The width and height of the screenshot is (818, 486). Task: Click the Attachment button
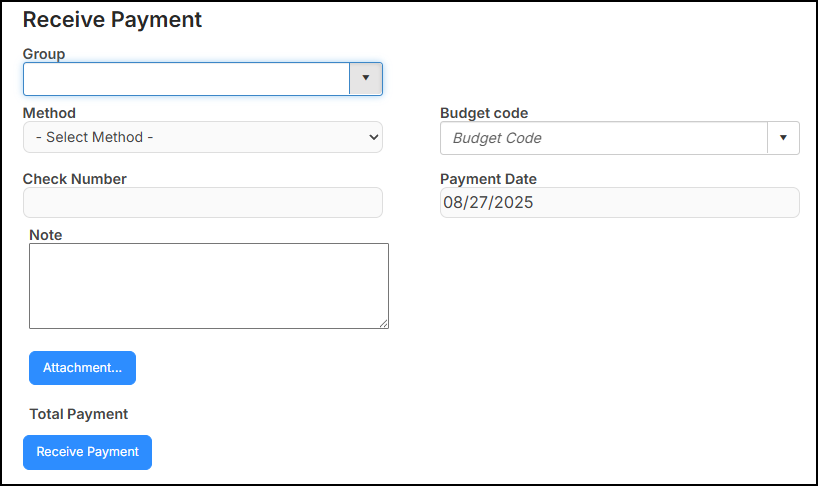click(x=82, y=368)
